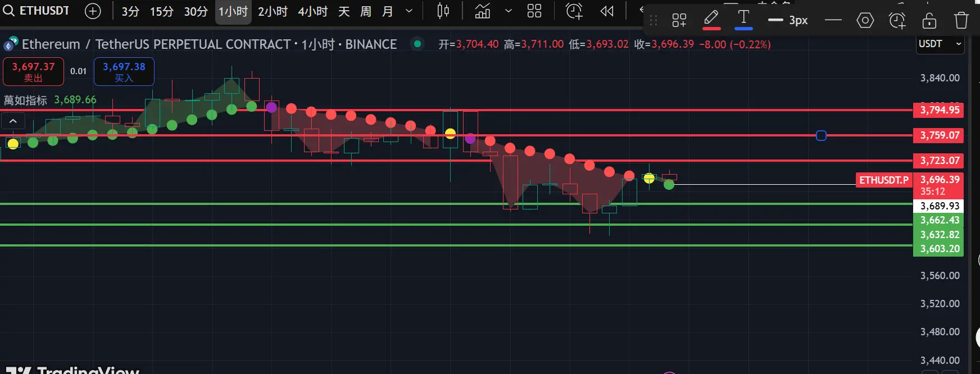Select the 萬如指标 indicator legend
980x374 pixels.
pos(25,100)
